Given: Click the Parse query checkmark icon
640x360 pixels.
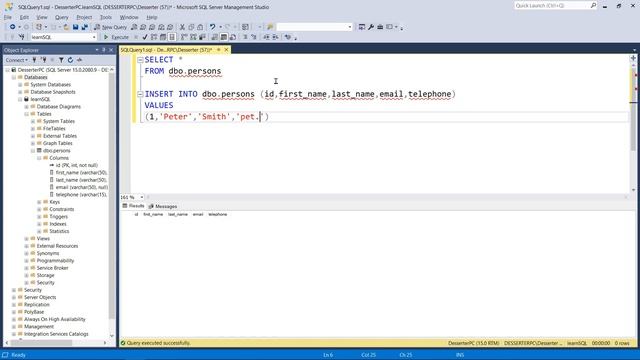Looking at the screenshot, I should (x=145, y=37).
